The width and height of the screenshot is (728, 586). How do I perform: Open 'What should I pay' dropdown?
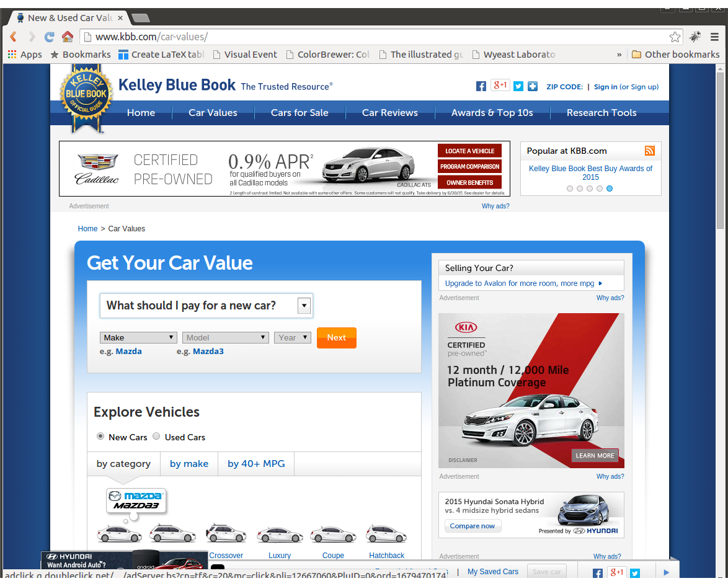click(x=206, y=306)
